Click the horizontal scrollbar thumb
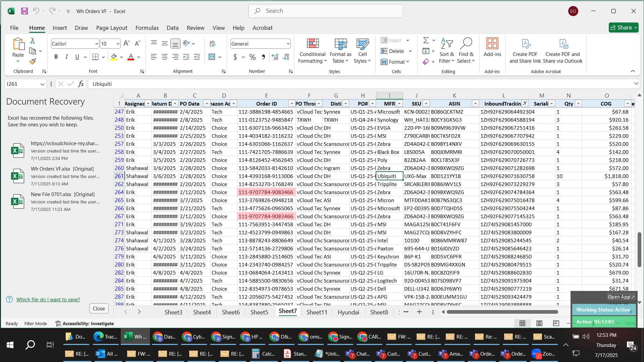The height and width of the screenshot is (362, 644). pos(502,312)
